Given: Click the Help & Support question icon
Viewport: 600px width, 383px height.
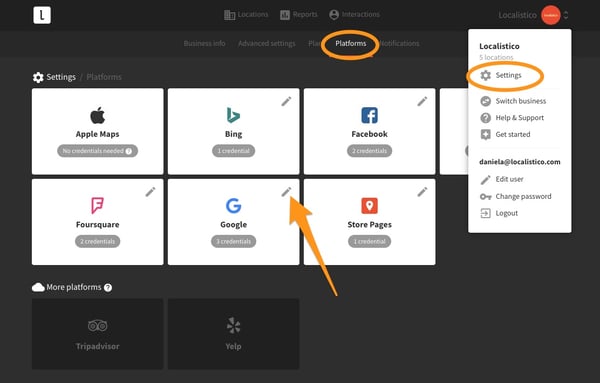Looking at the screenshot, I should click(486, 118).
